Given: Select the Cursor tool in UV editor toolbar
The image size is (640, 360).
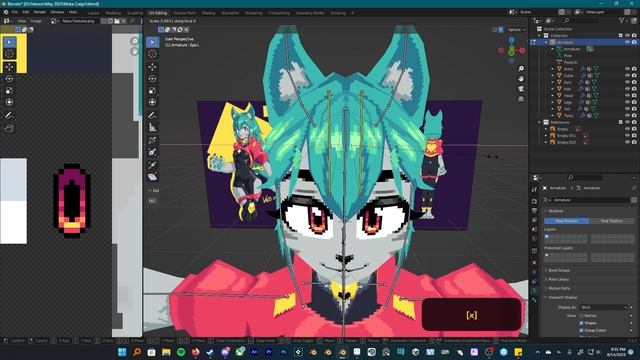Looking at the screenshot, I should 9,54.
